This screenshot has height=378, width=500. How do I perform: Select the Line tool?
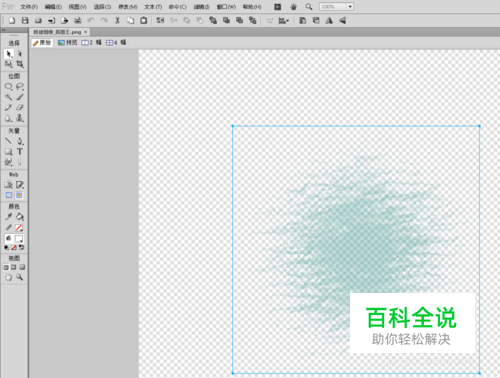point(9,141)
